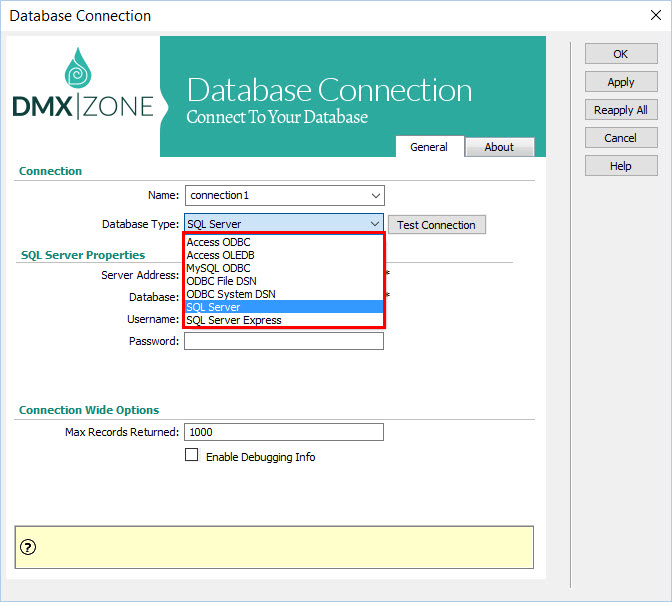Click the Server Address label
This screenshot has height=602, width=672.
point(140,275)
